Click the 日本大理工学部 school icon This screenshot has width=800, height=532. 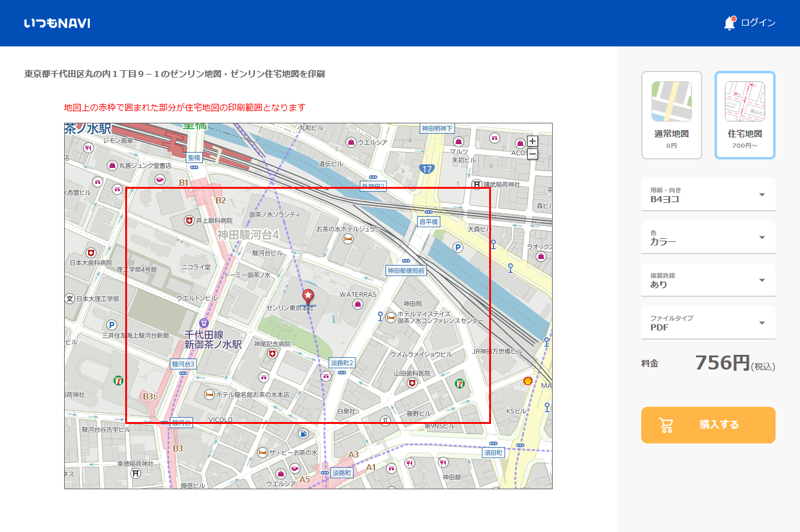[x=70, y=299]
